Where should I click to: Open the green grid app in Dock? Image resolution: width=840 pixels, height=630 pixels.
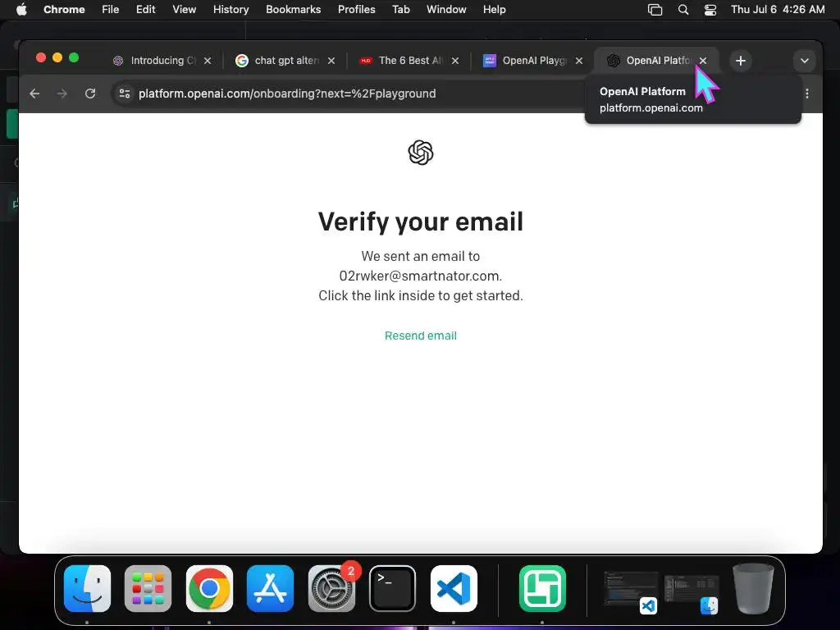point(542,588)
